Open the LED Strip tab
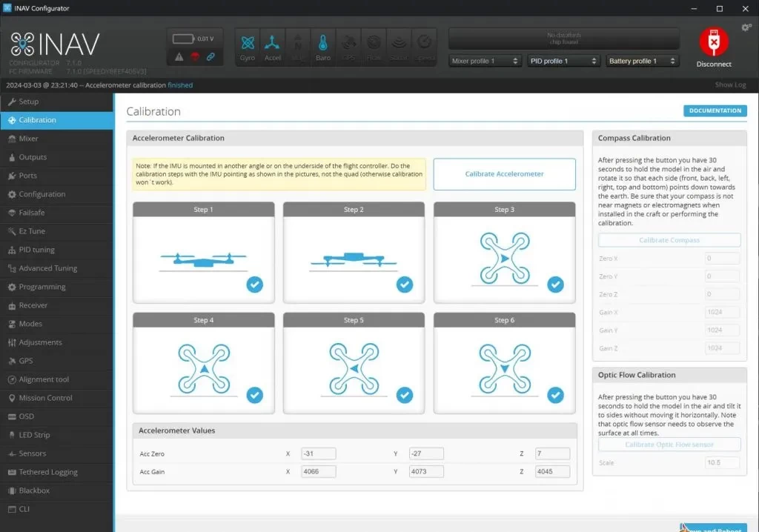This screenshot has width=759, height=532. 56,435
